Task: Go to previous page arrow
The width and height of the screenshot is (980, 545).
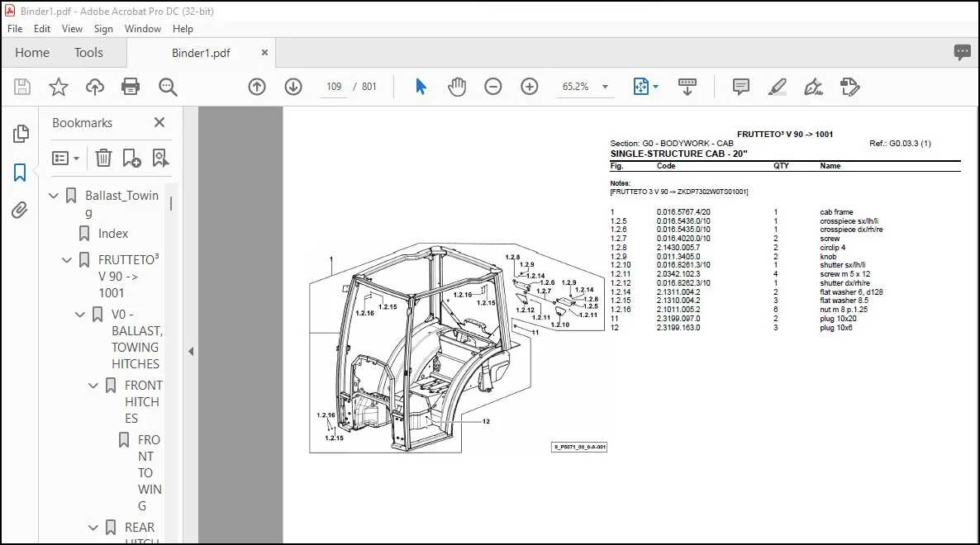Action: 257,87
